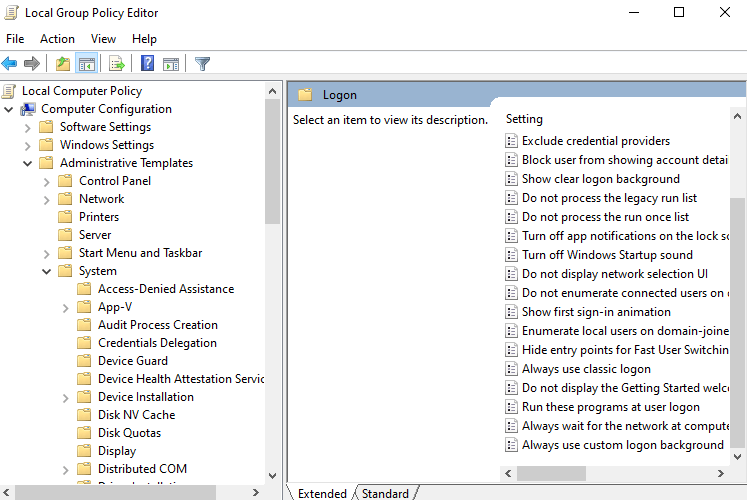Screen dimensions: 747x500
Task: Click the Local Computer Policy scroll icon
Action: pos(9,91)
